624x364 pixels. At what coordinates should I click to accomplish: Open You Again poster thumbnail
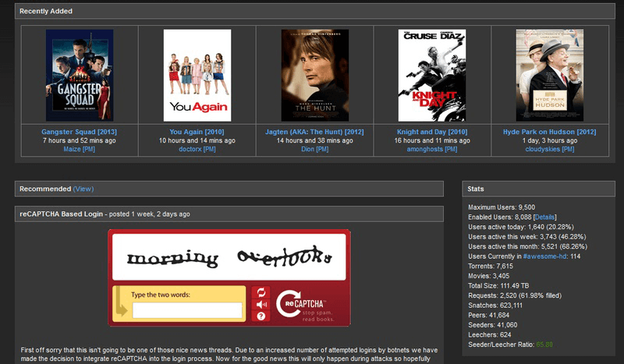(x=197, y=75)
